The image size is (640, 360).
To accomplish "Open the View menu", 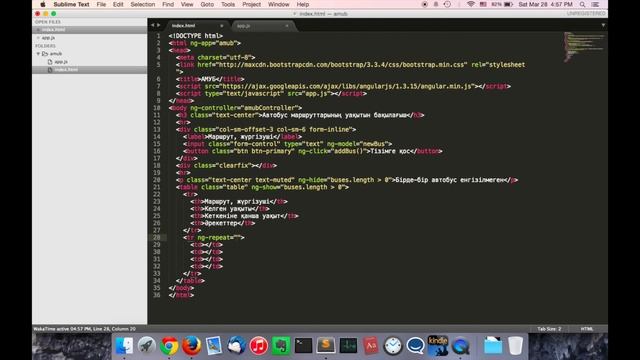I will [x=187, y=4].
